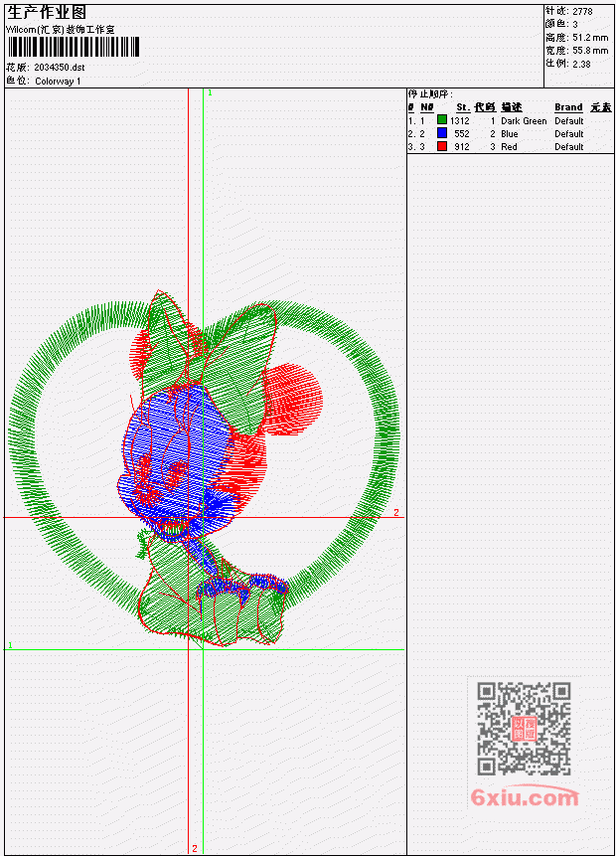
Task: Click the 'Wilcom(汇京)装饰工作室' text
Action: click(x=60, y=30)
